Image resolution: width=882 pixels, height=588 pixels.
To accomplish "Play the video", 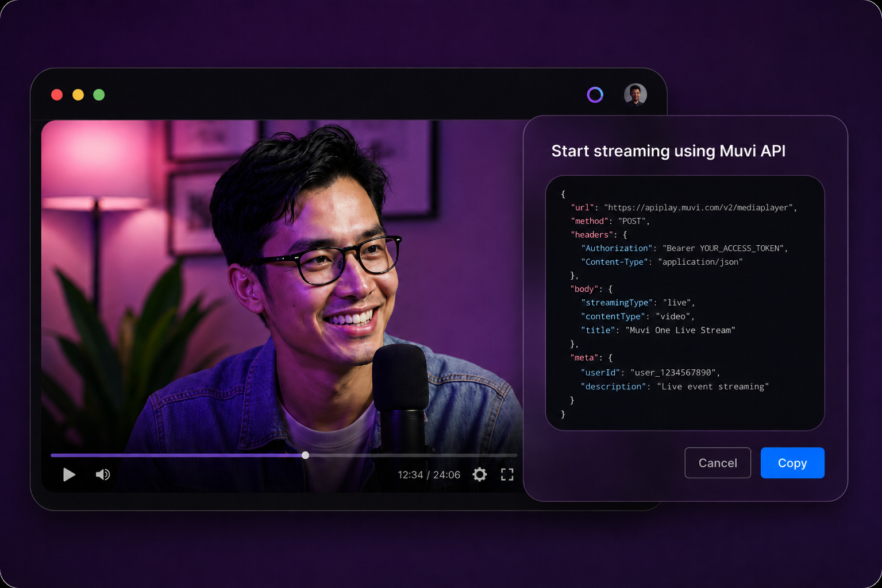I will click(x=69, y=475).
